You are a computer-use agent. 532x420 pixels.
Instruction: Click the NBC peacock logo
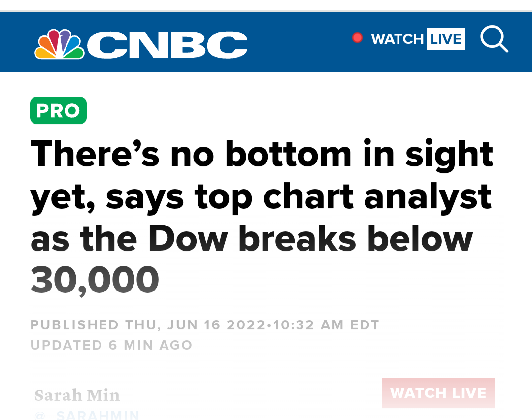click(60, 44)
